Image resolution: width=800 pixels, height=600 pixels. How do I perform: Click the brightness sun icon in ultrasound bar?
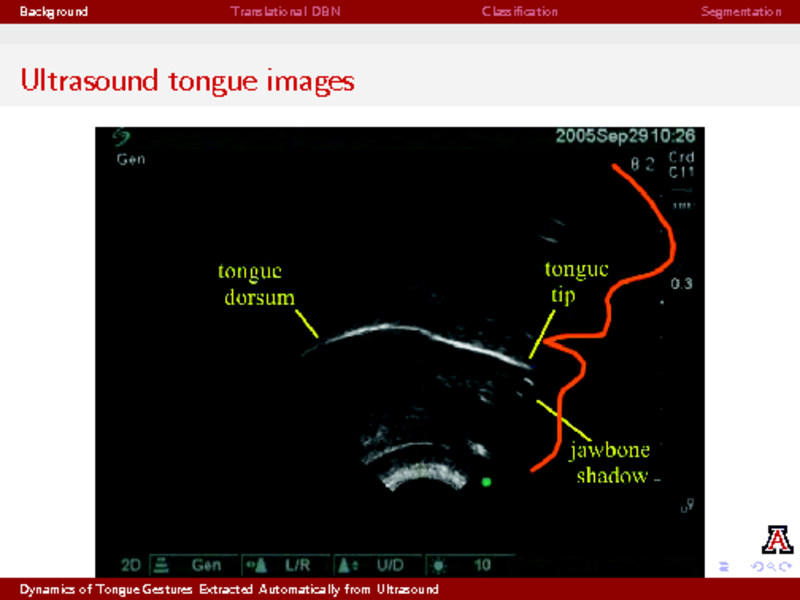[x=438, y=565]
